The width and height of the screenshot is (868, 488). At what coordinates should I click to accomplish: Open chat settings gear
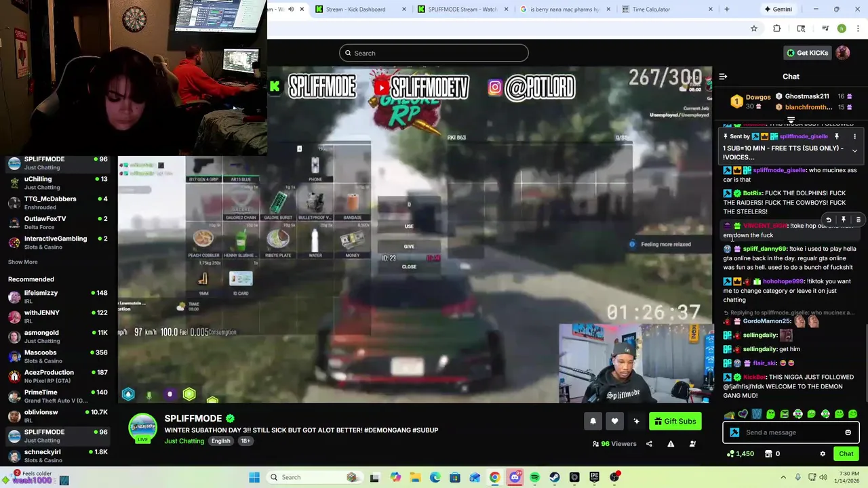point(823,453)
